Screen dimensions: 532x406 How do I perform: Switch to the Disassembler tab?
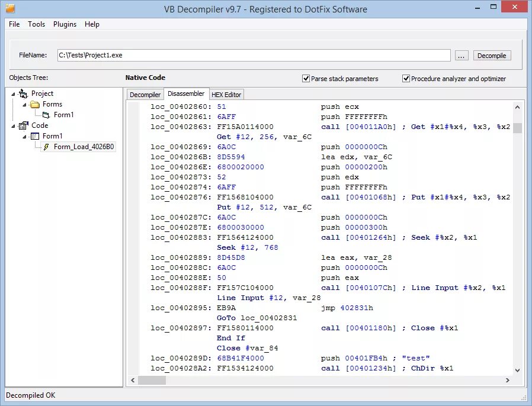tap(186, 94)
